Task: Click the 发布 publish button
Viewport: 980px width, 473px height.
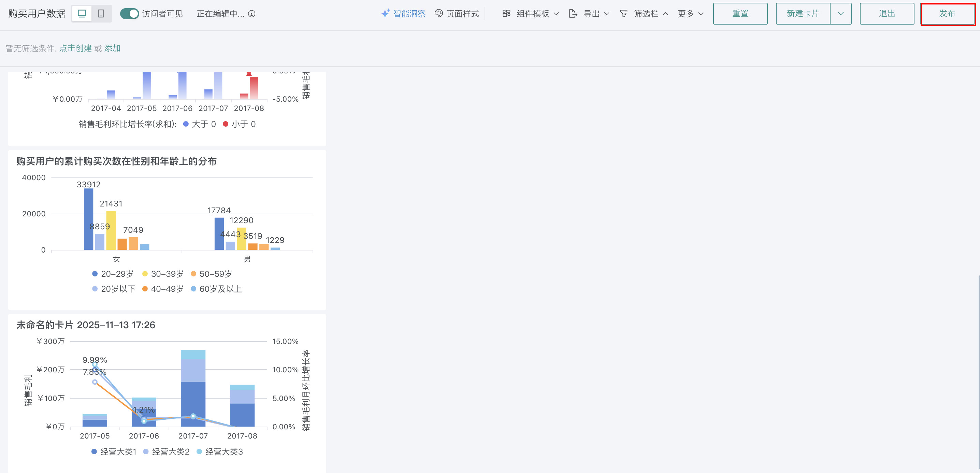Action: (x=947, y=14)
